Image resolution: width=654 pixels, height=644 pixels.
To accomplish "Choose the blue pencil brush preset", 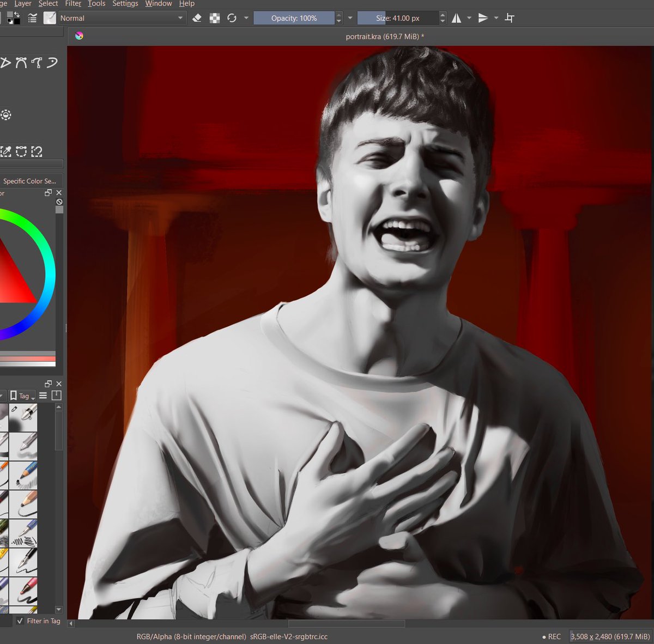I will [23, 475].
